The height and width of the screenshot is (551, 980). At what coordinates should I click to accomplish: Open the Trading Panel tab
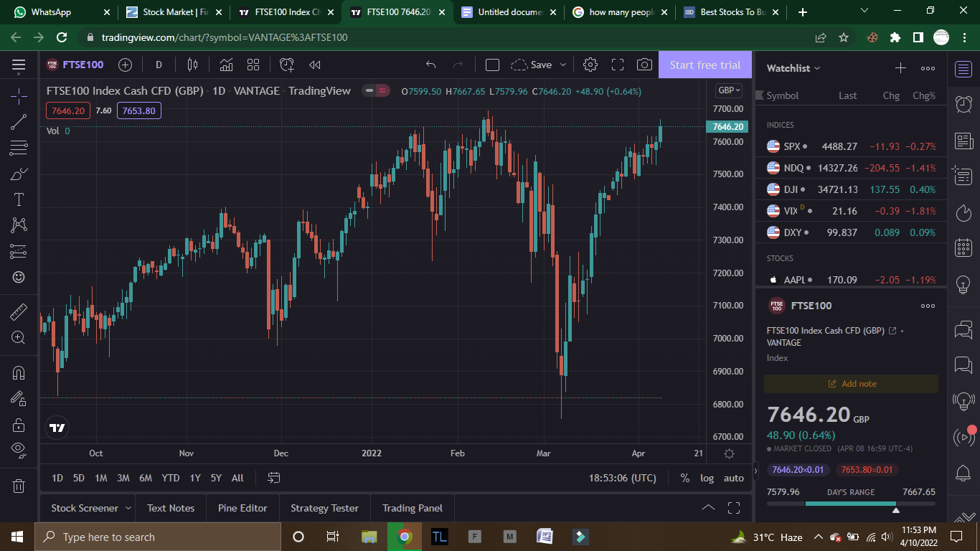[413, 508]
